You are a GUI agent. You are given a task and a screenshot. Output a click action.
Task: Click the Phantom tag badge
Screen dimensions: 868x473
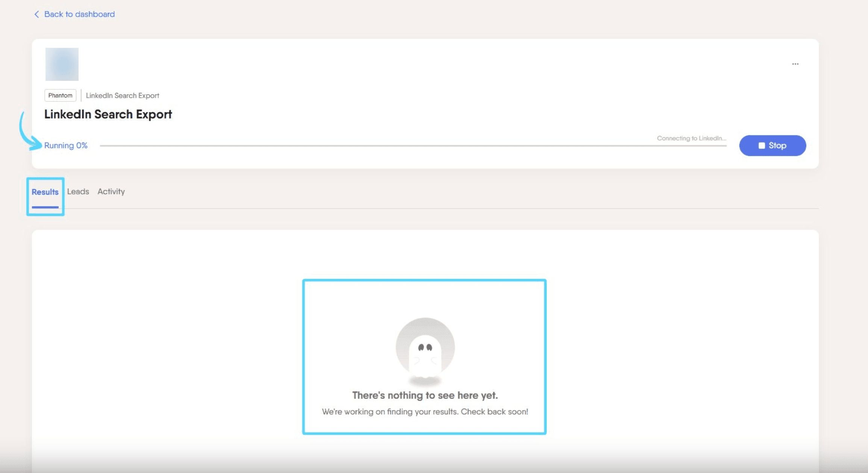[x=60, y=96]
